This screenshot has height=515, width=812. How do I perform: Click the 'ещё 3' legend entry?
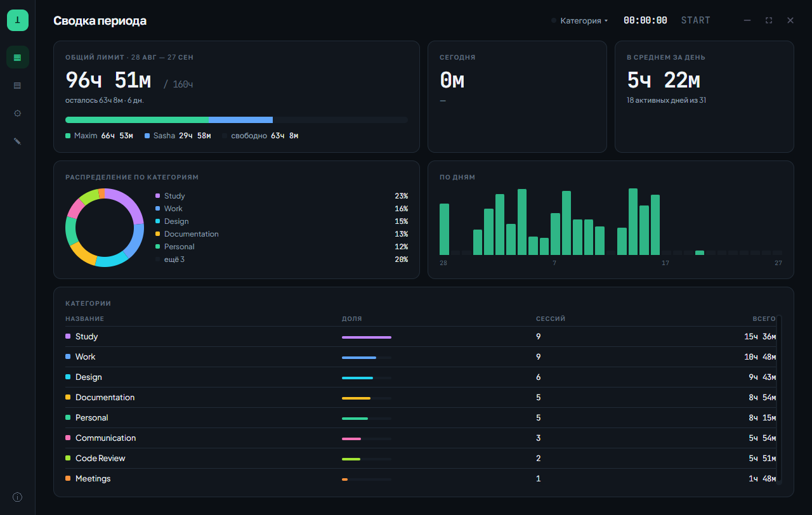click(x=282, y=259)
